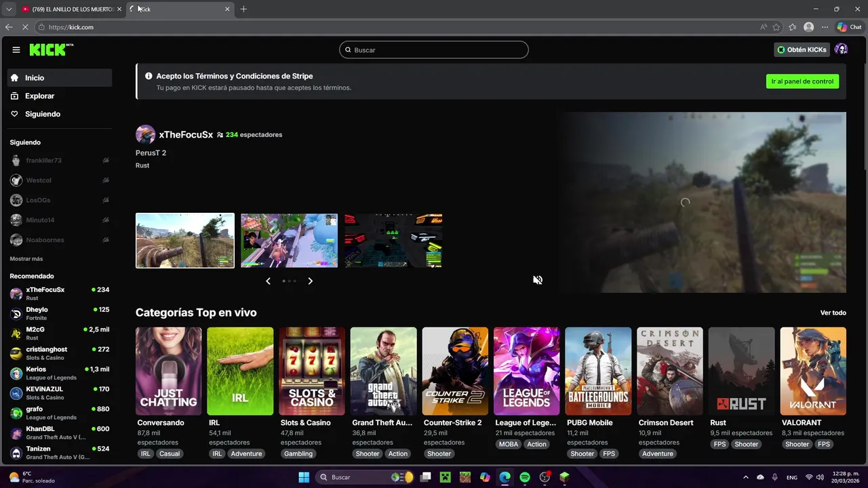Open the Slots & Casino category card

point(312,371)
